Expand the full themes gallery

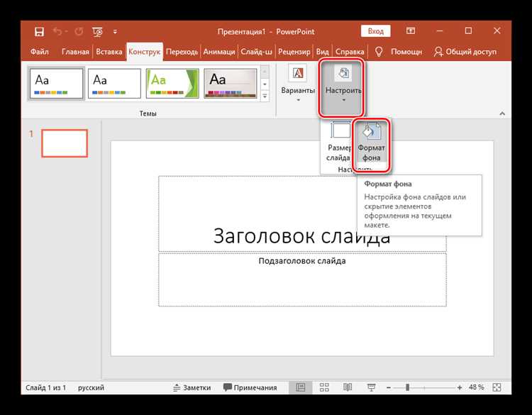265,96
